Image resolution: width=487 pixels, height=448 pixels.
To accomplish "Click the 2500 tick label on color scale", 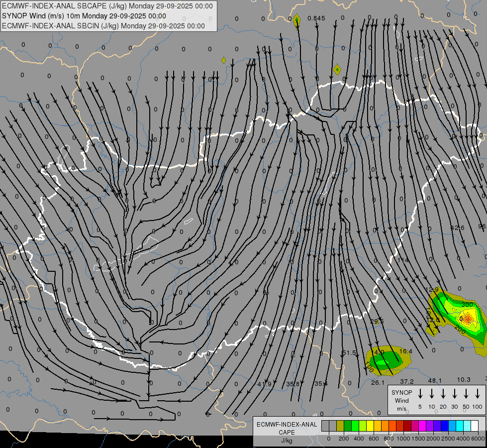I will (448, 439).
